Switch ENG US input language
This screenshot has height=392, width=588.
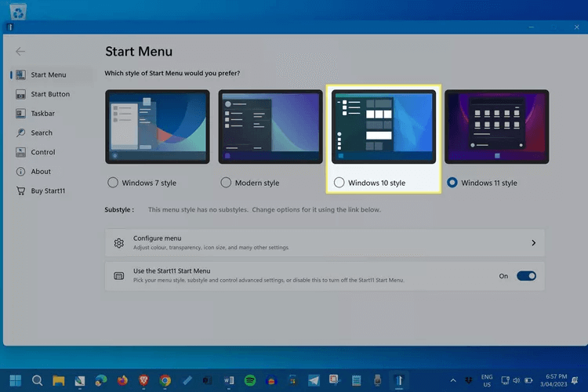pyautogui.click(x=487, y=381)
